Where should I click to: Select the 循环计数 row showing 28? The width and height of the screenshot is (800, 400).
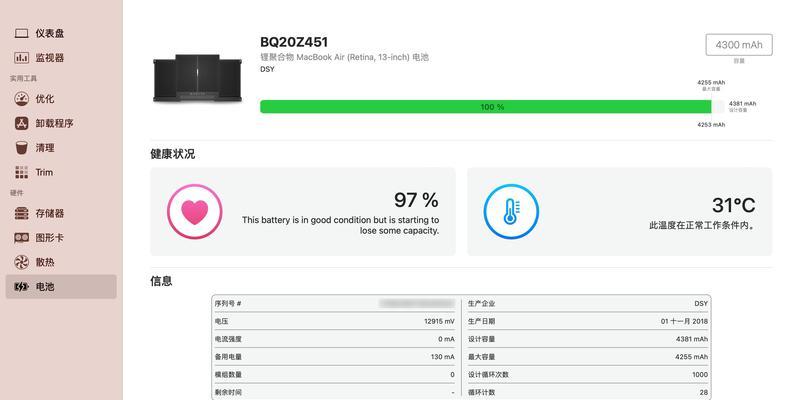click(x=588, y=392)
